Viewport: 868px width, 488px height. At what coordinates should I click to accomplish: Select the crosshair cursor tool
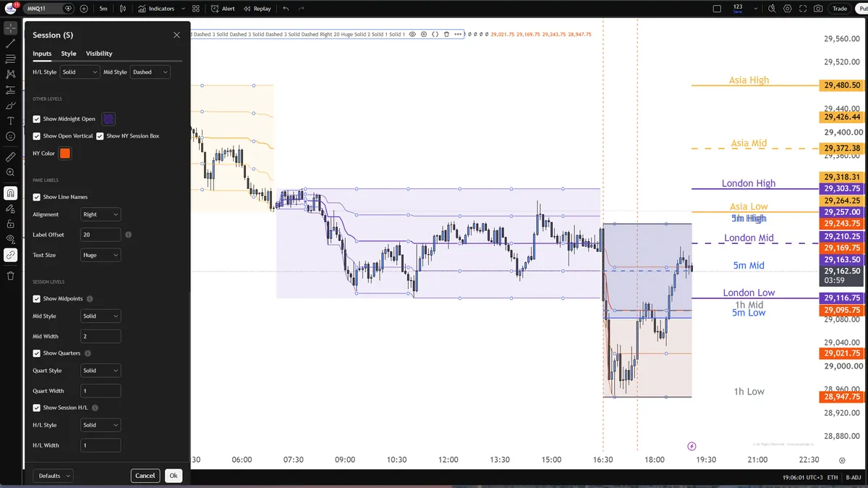pyautogui.click(x=10, y=28)
